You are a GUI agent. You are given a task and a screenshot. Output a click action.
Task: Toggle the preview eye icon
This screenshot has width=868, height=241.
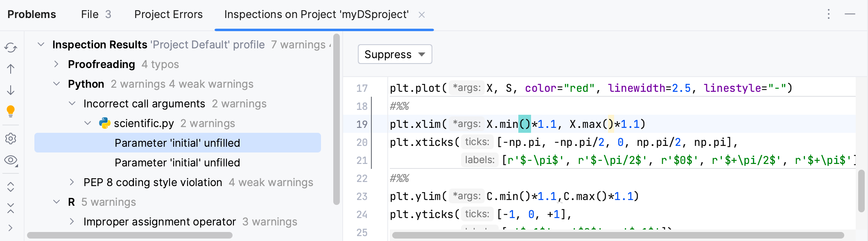pos(11,160)
